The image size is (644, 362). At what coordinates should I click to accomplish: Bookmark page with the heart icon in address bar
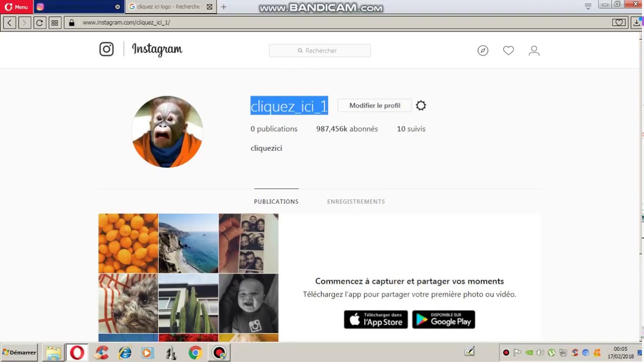pos(619,23)
